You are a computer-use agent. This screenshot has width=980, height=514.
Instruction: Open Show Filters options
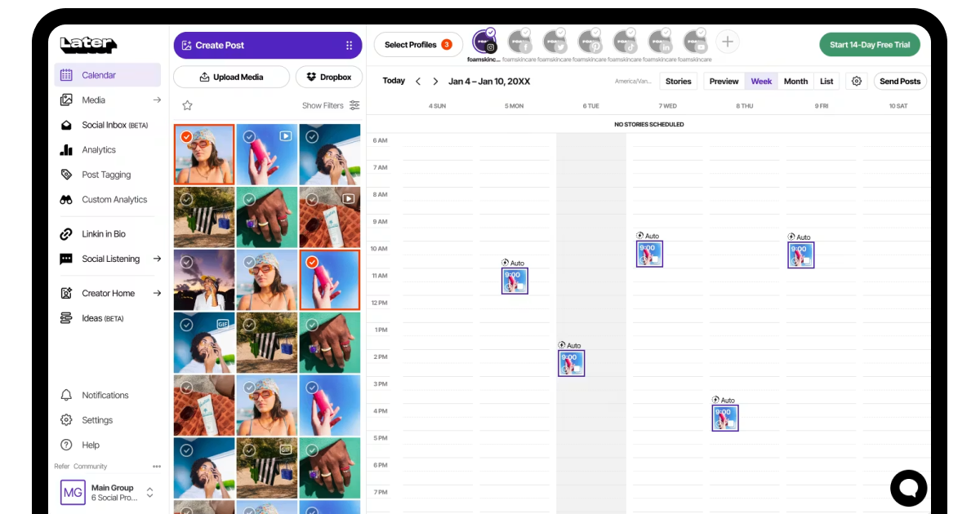point(331,105)
